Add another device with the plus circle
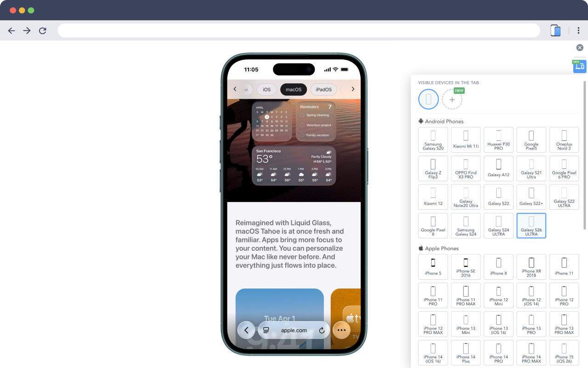The width and height of the screenshot is (588, 368). tap(452, 99)
